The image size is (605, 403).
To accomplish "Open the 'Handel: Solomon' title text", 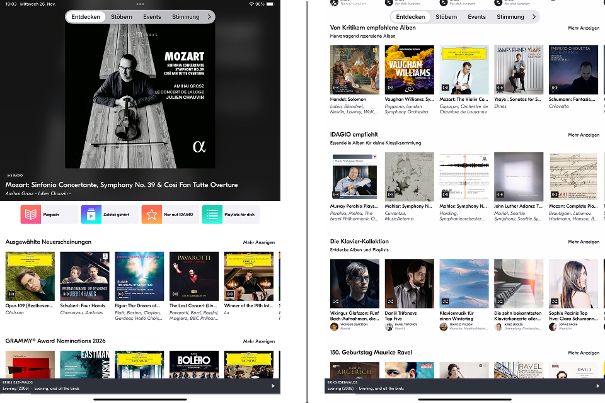I will coord(348,99).
